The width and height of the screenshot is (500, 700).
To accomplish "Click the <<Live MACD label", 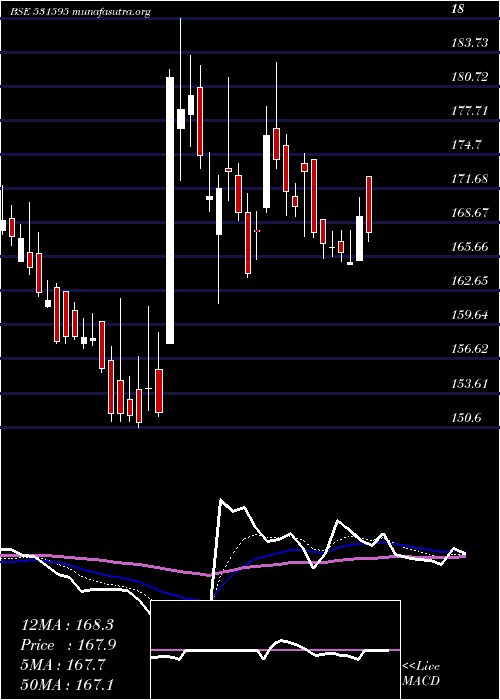I will coord(421,673).
